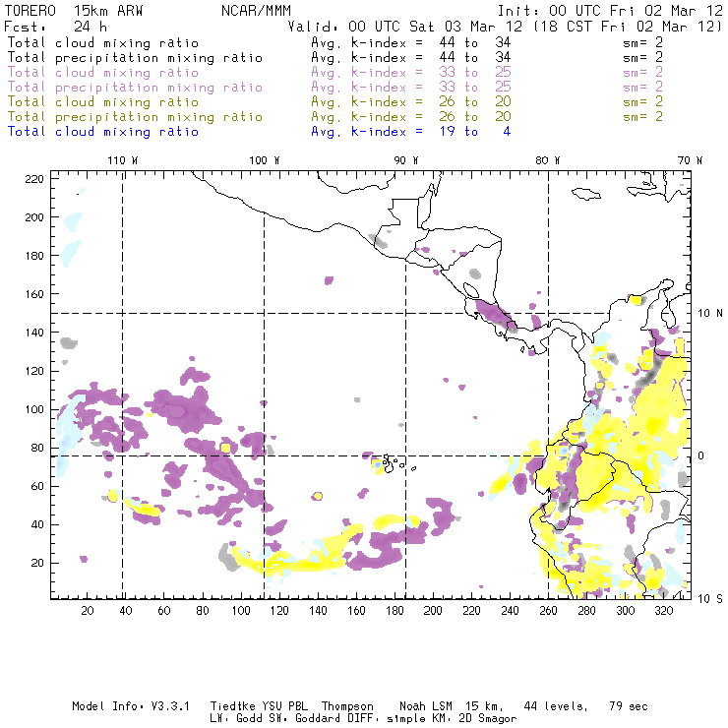Select the "10 S" latitude label
The width and height of the screenshot is (728, 728).
click(x=710, y=599)
